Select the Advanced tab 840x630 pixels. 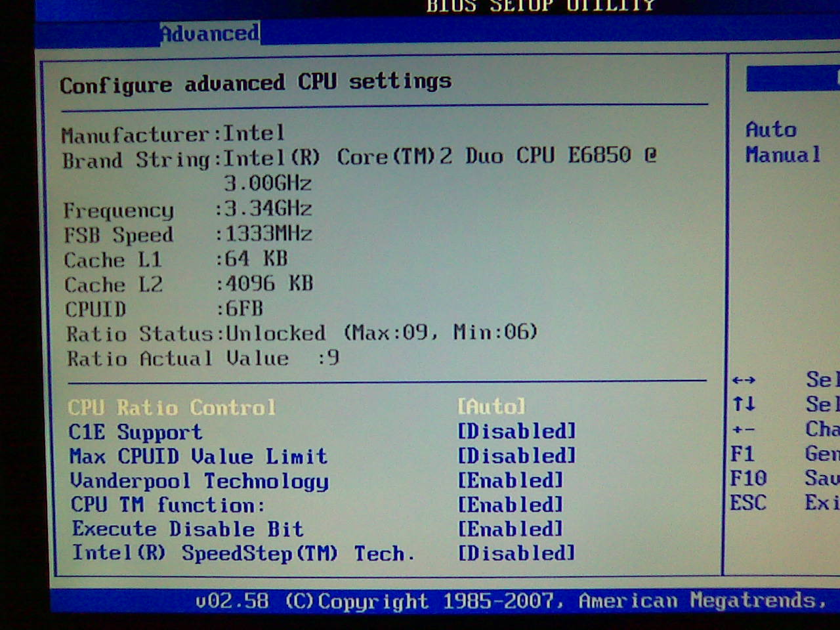tap(210, 33)
